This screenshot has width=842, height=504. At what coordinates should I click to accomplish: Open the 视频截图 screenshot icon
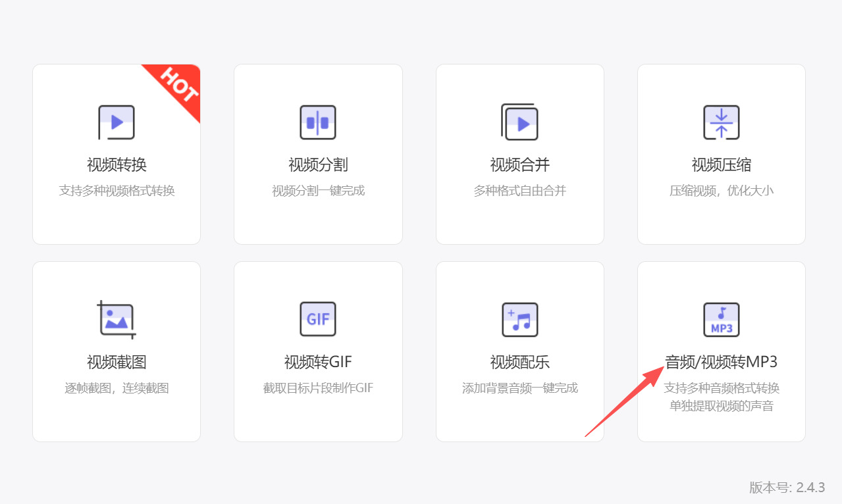click(117, 320)
